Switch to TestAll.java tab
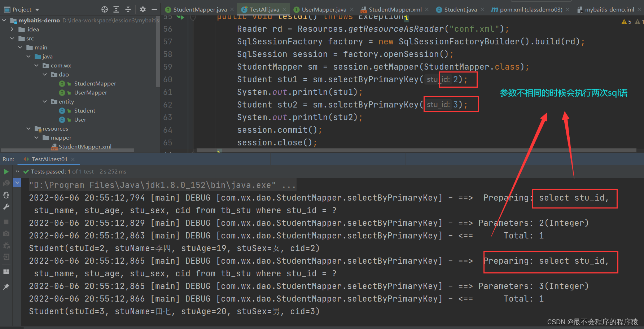The height and width of the screenshot is (329, 644). [x=264, y=9]
